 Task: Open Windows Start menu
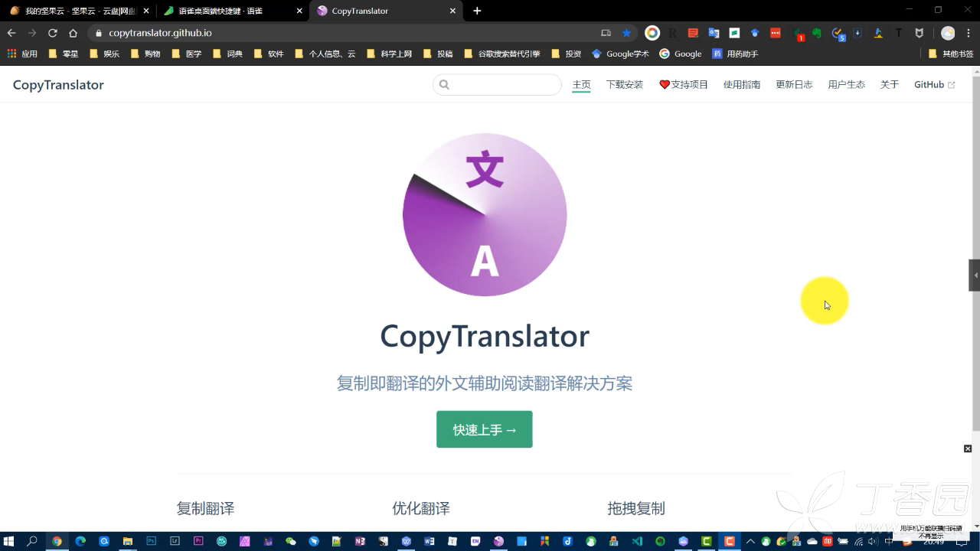(8, 541)
